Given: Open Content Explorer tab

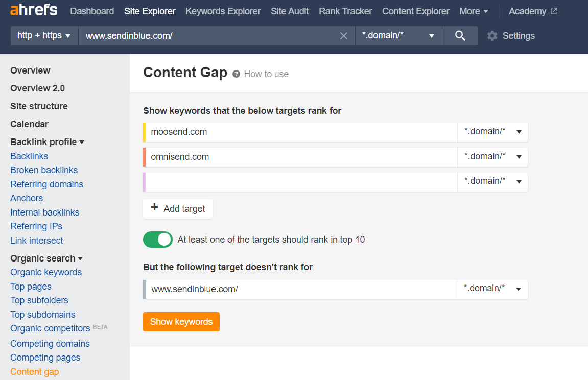Looking at the screenshot, I should 415,11.
